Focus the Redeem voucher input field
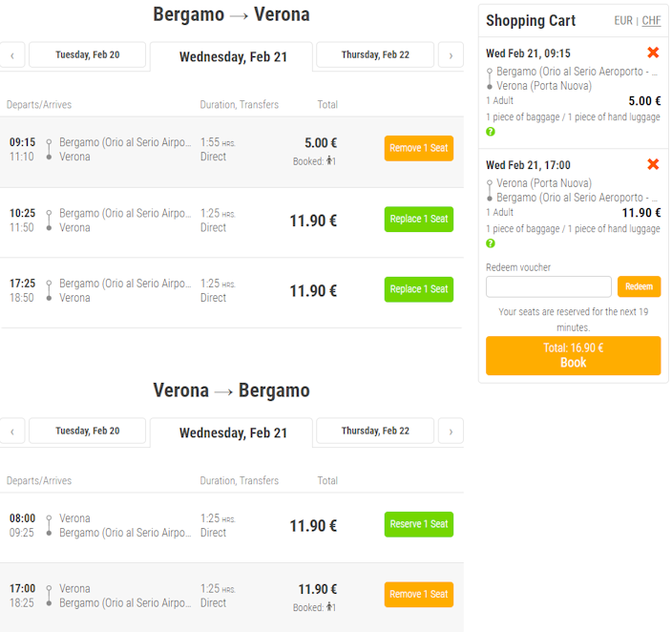This screenshot has width=672, height=632. click(x=549, y=286)
